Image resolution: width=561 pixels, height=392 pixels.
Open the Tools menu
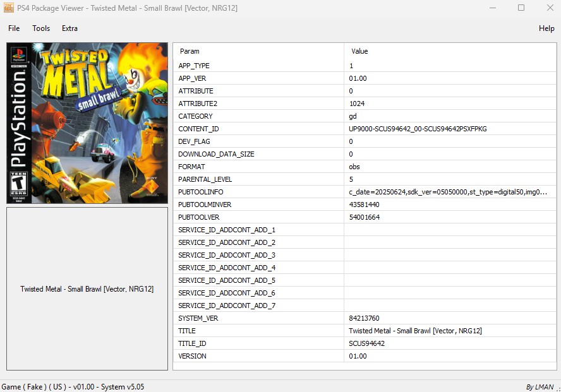pos(41,28)
